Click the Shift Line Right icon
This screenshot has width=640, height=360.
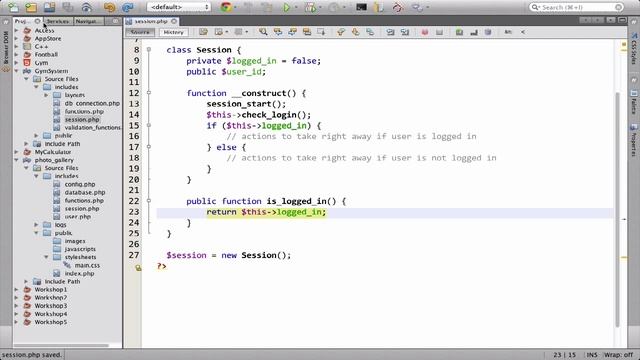[x=405, y=32]
